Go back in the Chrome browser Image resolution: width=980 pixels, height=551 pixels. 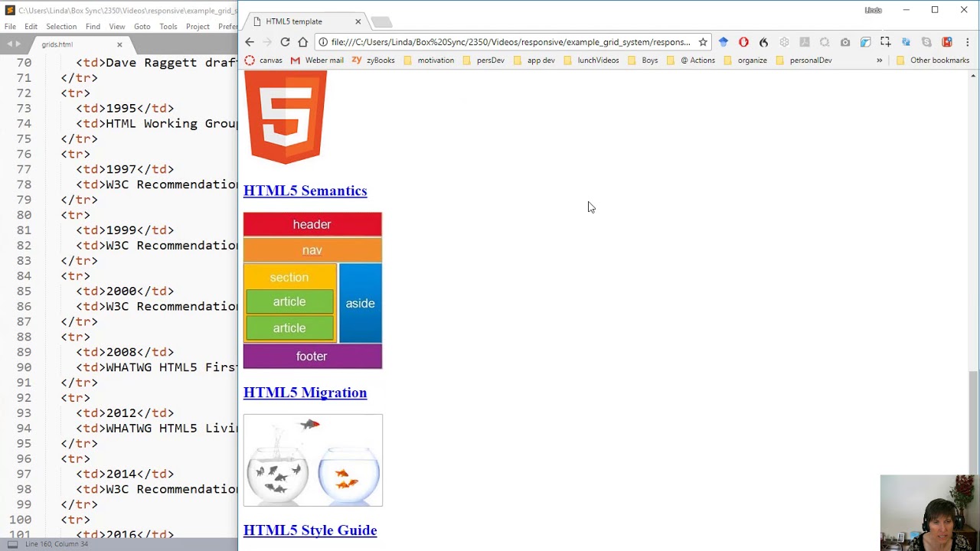click(250, 42)
